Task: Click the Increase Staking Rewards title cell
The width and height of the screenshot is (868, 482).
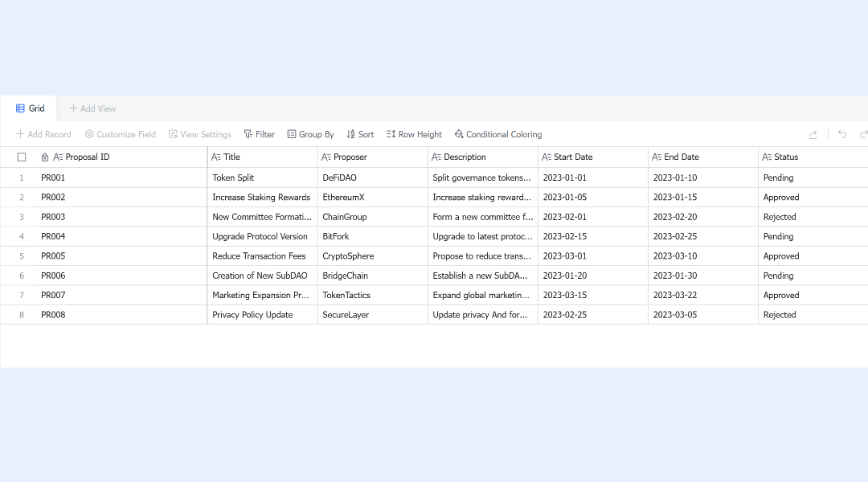Action: 262,197
